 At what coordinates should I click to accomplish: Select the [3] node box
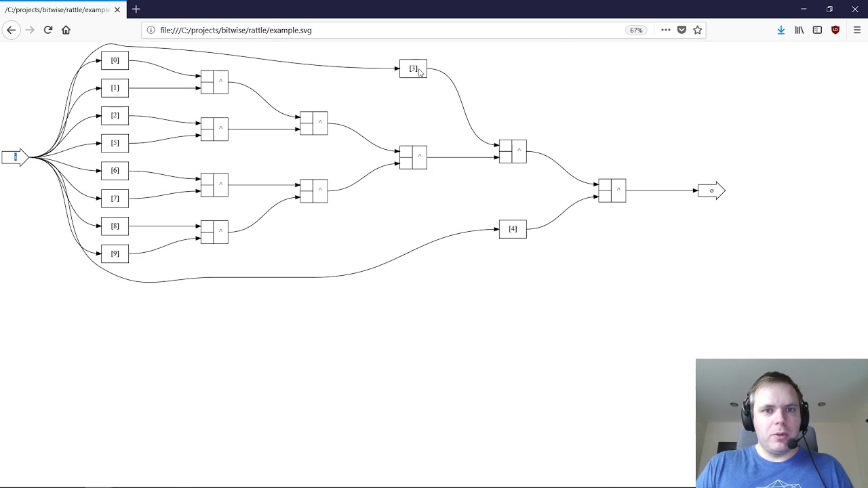pos(413,68)
